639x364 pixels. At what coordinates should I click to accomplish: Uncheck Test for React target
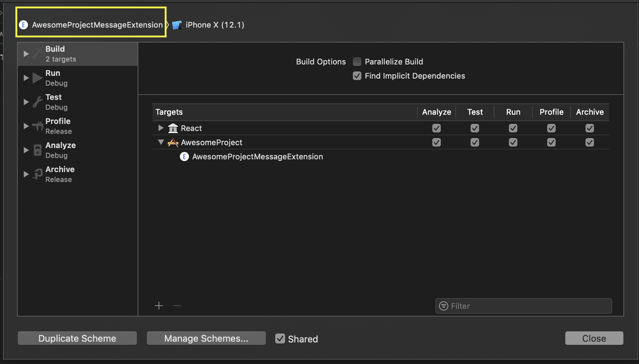click(475, 128)
